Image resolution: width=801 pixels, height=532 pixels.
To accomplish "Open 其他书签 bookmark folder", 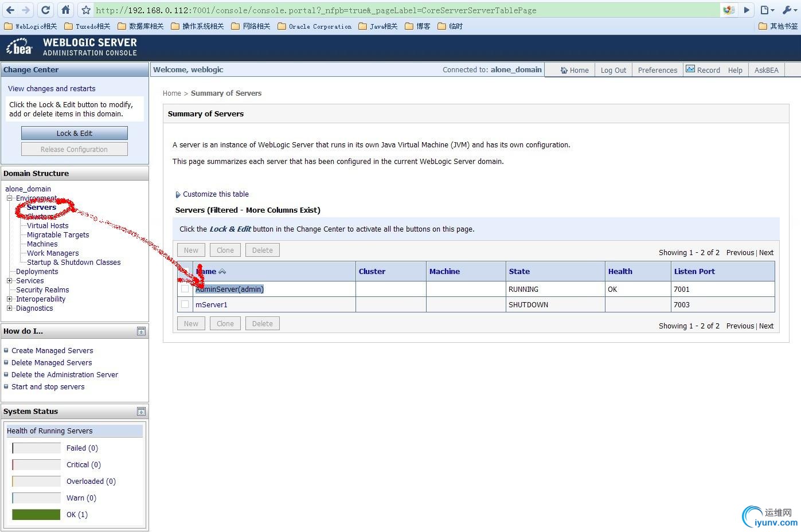I will coord(778,26).
